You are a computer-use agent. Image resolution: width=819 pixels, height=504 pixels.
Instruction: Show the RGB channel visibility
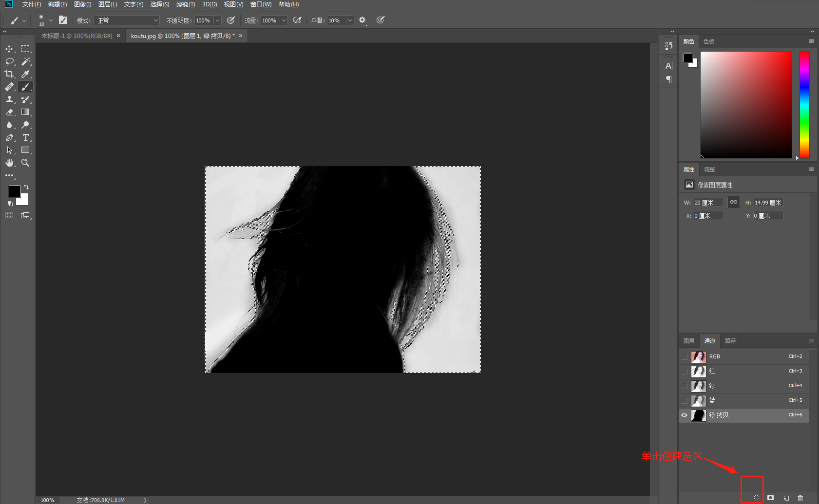(x=684, y=356)
